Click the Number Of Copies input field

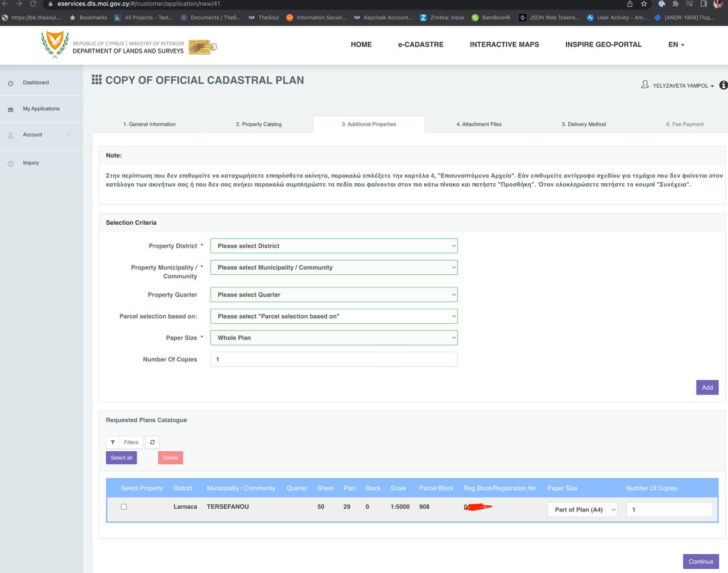334,360
